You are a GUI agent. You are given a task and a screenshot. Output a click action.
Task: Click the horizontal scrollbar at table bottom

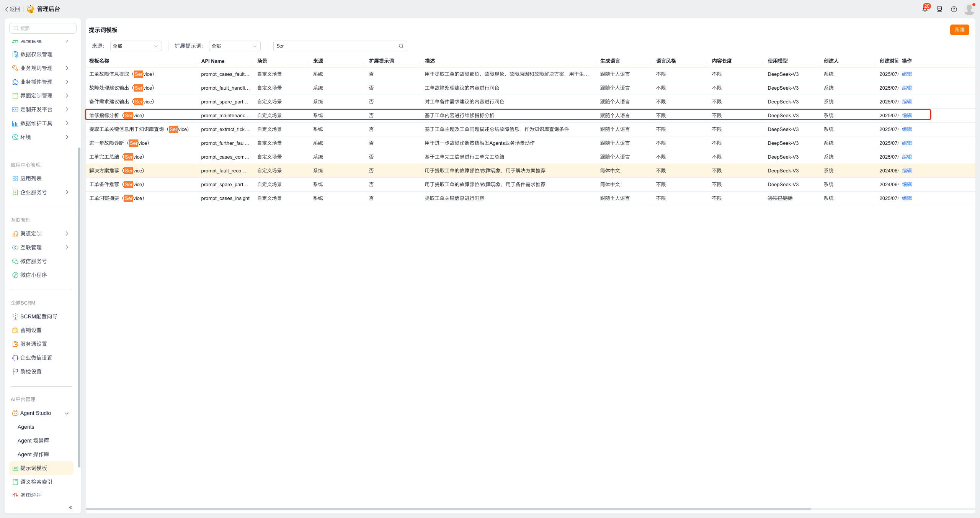coord(448,509)
